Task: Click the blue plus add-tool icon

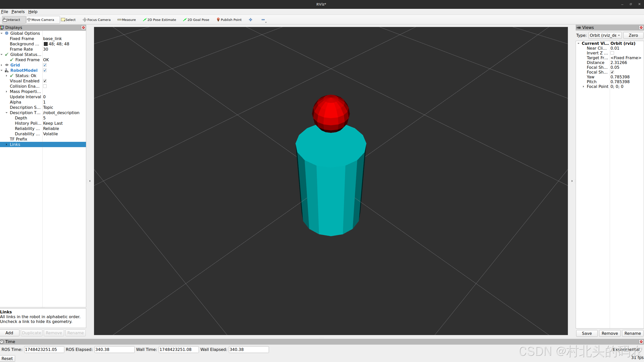Action: point(251,20)
